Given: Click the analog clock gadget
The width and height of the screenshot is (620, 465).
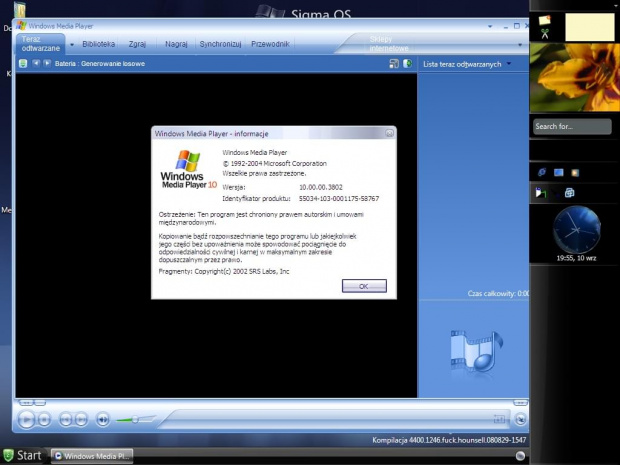Looking at the screenshot, I should click(577, 230).
